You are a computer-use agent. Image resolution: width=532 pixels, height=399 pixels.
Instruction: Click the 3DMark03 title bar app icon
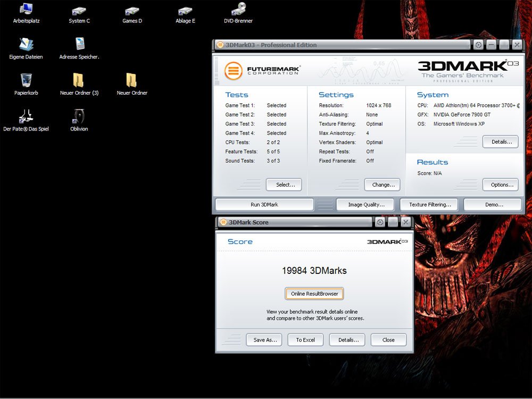(x=220, y=45)
